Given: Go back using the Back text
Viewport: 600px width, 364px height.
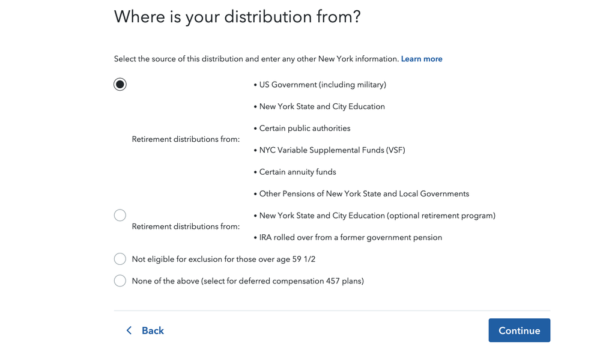Looking at the screenshot, I should (153, 330).
